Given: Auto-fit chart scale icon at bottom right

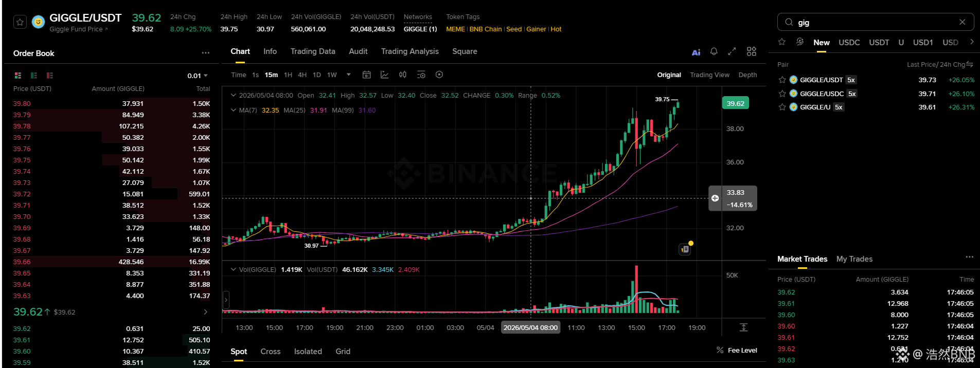Looking at the screenshot, I should [743, 327].
